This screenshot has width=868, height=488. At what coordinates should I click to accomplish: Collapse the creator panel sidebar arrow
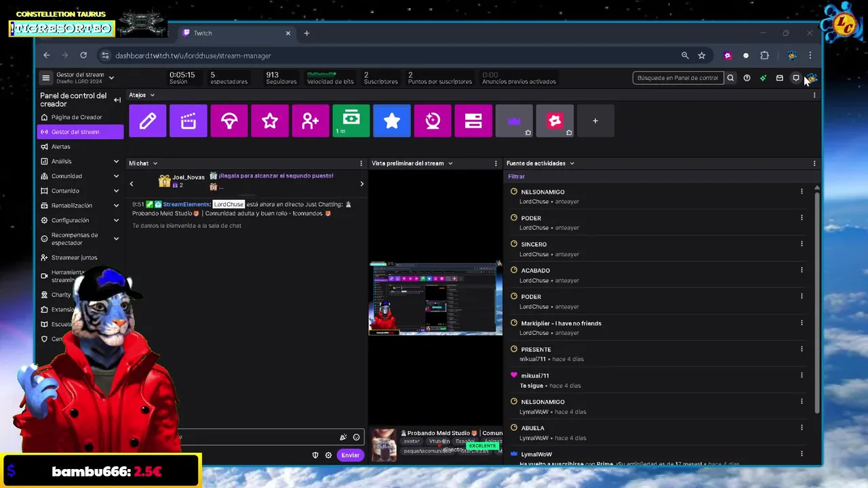(x=117, y=100)
